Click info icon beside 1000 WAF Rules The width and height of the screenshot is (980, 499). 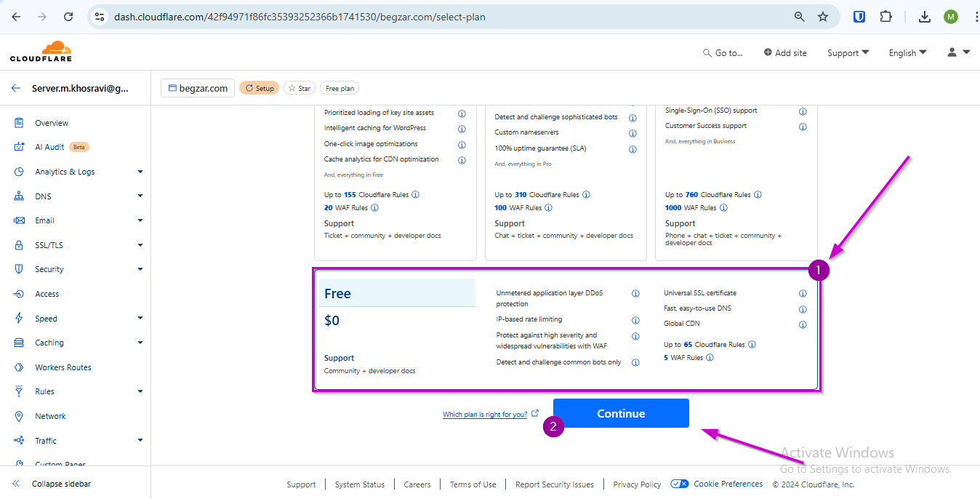pyautogui.click(x=723, y=207)
